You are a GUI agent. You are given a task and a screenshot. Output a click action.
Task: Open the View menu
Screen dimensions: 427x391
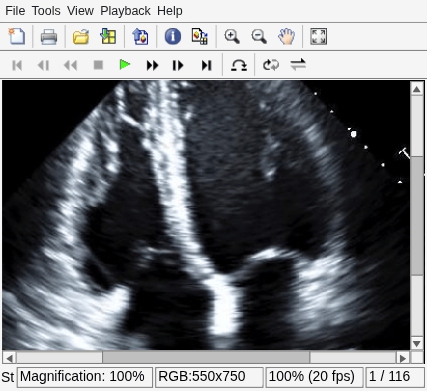tap(80, 11)
